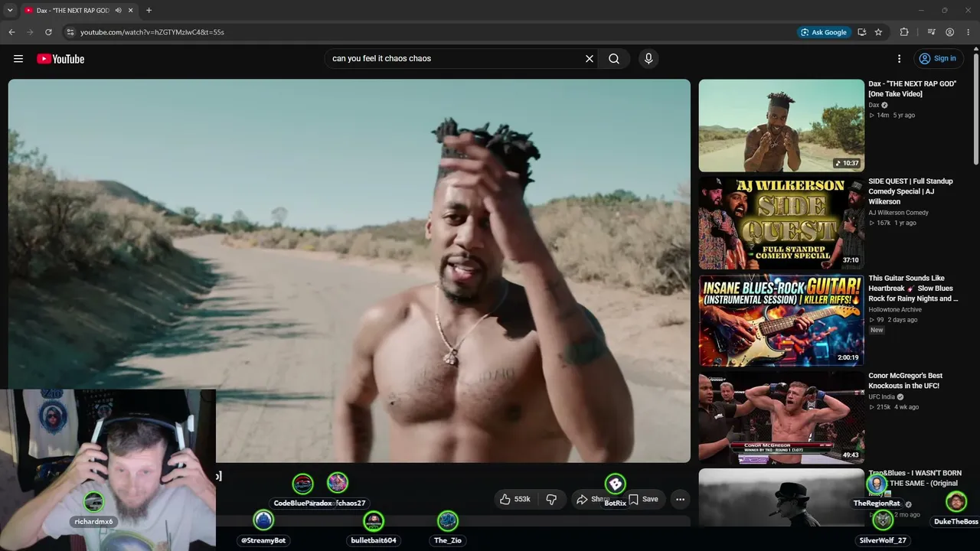Open browser extensions menu
Image resolution: width=980 pixels, height=551 pixels.
pyautogui.click(x=904, y=32)
